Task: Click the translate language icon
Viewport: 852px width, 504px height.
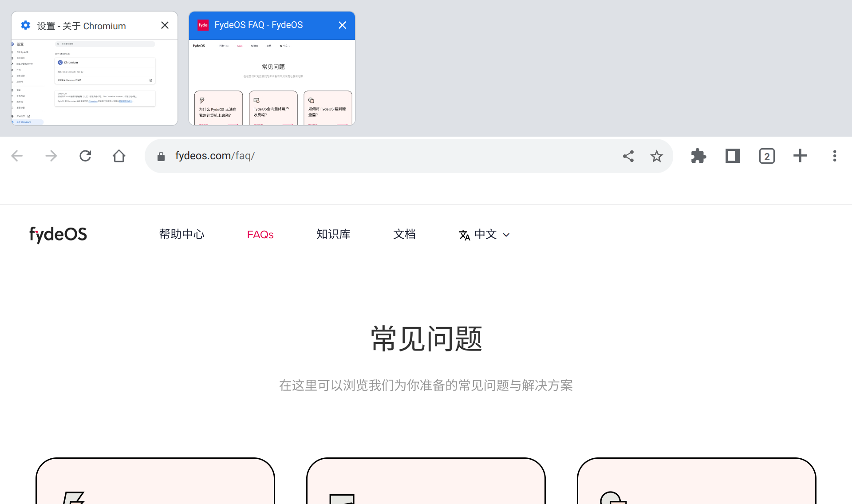Action: pyautogui.click(x=464, y=235)
